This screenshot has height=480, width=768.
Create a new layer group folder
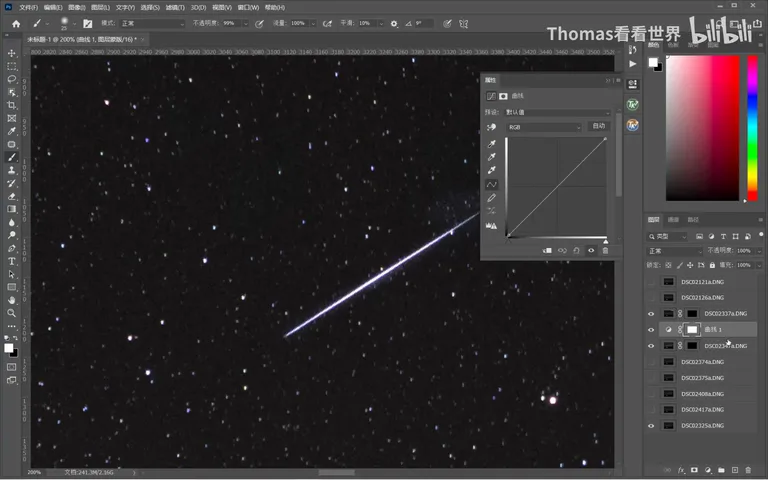pos(721,470)
